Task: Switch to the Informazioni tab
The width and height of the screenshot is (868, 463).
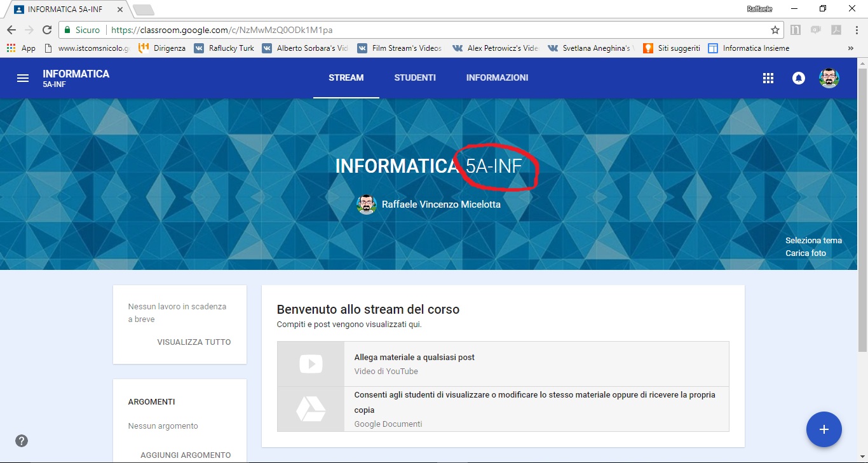Action: click(497, 77)
